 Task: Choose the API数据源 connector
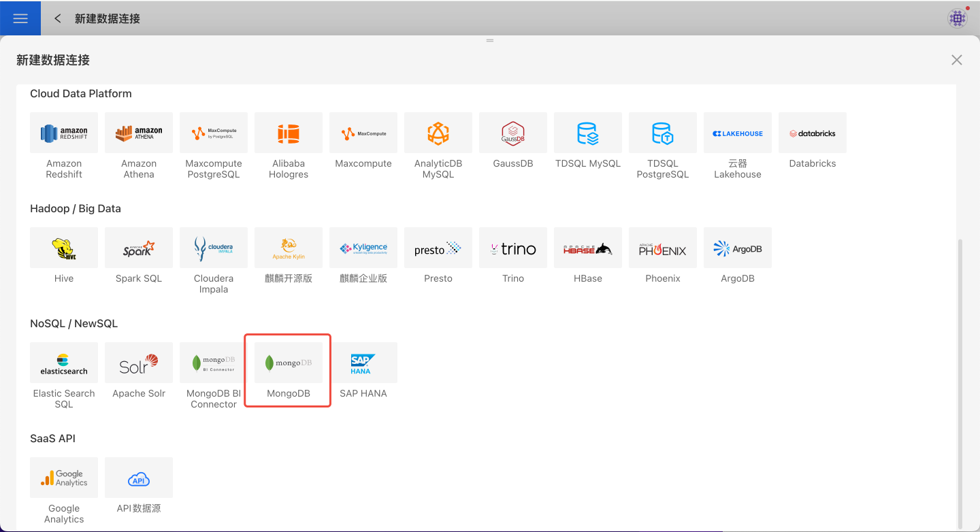click(x=139, y=478)
